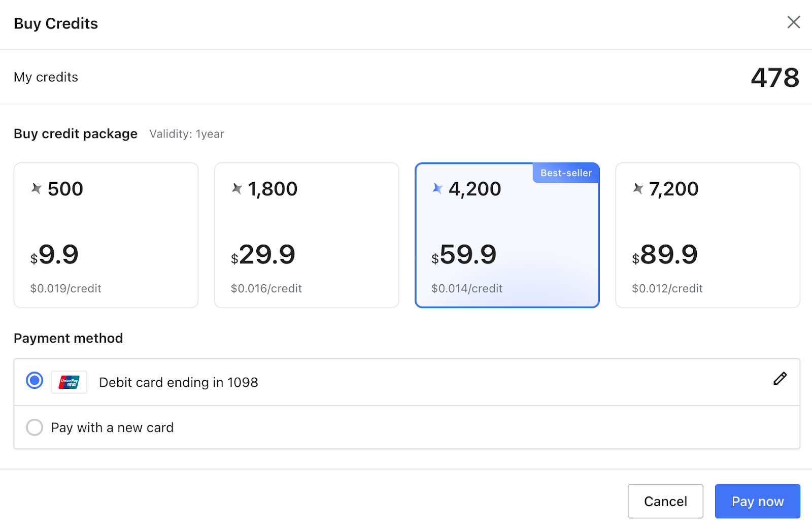Image resolution: width=812 pixels, height=532 pixels.
Task: Edit the saved debit card with pencil icon
Action: pyautogui.click(x=780, y=379)
